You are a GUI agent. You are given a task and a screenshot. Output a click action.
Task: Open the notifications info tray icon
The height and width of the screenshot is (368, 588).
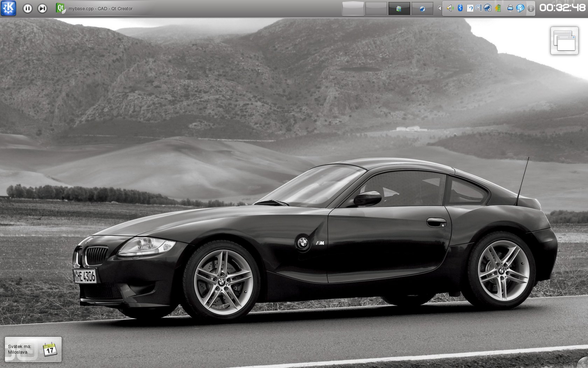point(531,8)
